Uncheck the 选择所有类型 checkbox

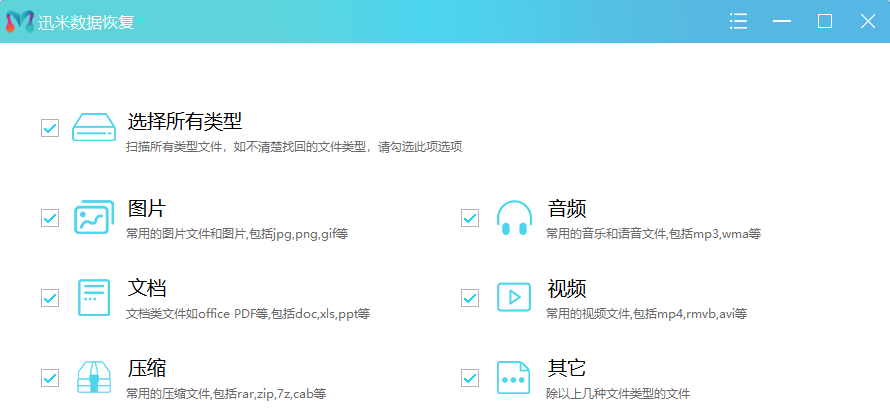click(x=50, y=128)
